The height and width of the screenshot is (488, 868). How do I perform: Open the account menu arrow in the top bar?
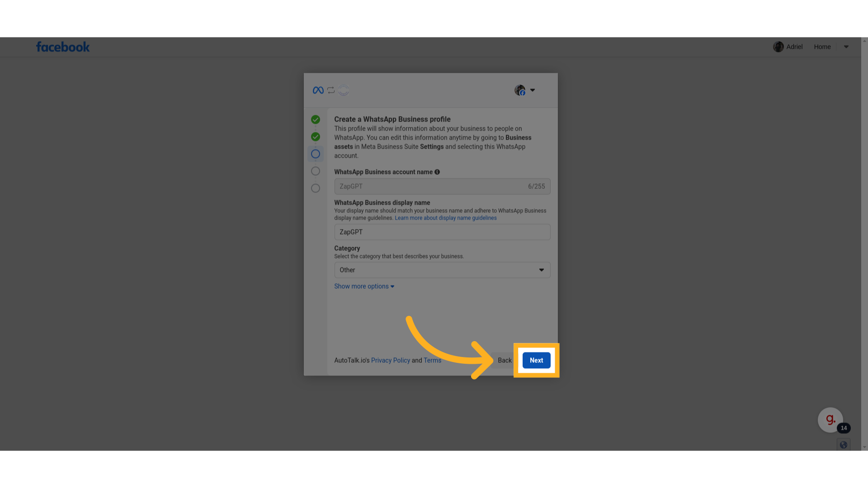coord(846,47)
